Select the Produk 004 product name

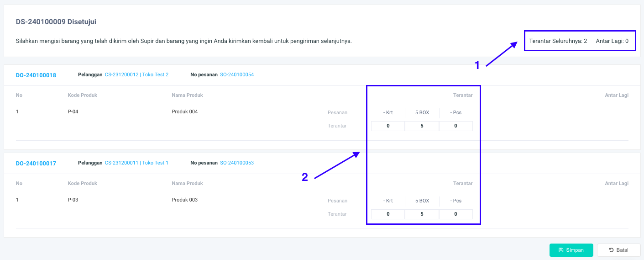click(x=185, y=112)
